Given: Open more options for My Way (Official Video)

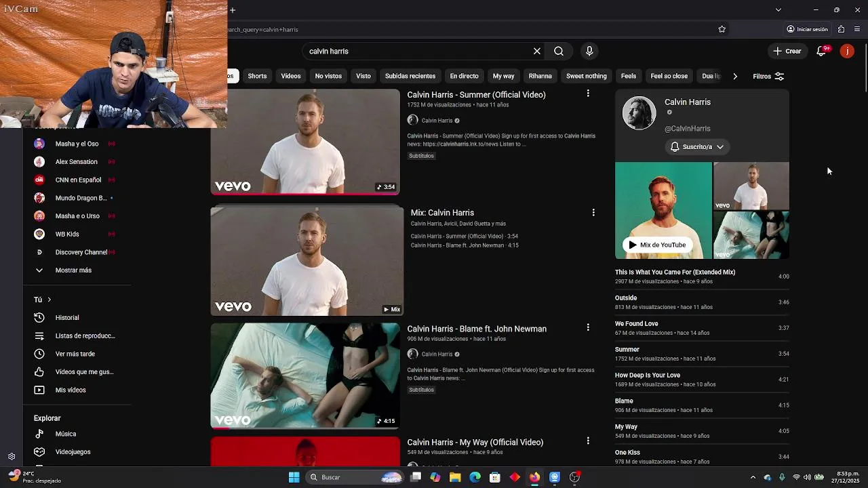Looking at the screenshot, I should (x=588, y=441).
